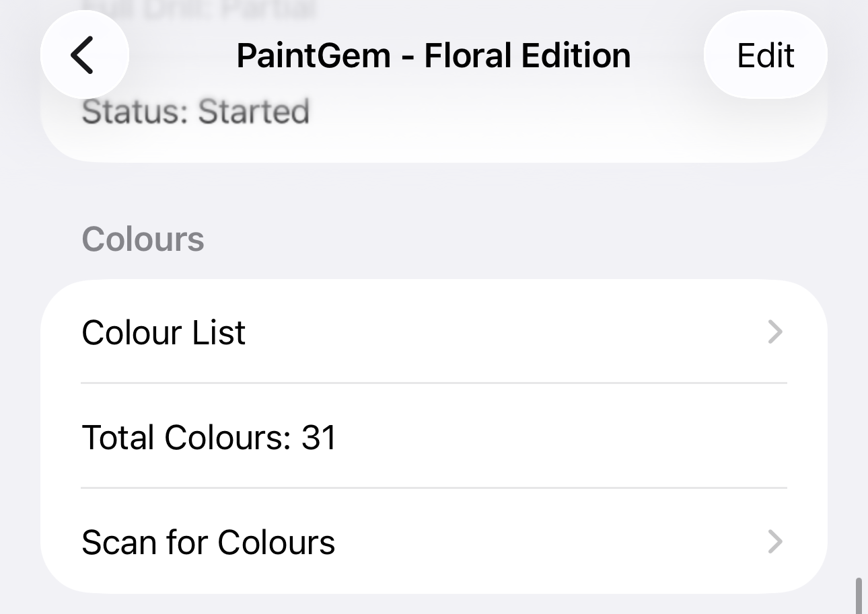The width and height of the screenshot is (868, 614).
Task: Tap the Scan for Colours label text
Action: point(208,542)
